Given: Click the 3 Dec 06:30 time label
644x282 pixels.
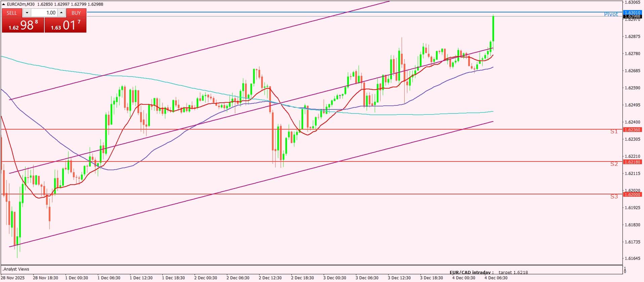Looking at the screenshot, I should (x=367, y=278).
